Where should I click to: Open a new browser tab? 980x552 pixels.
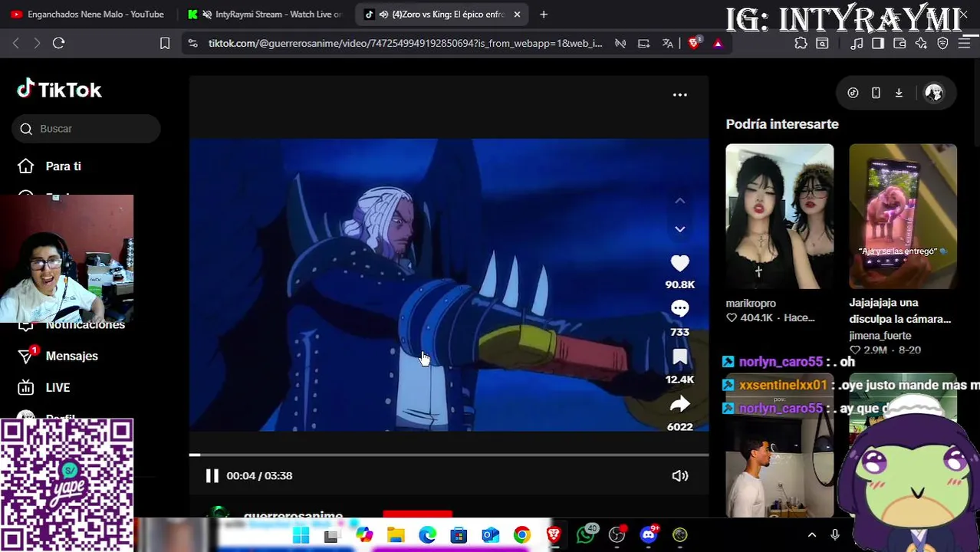(544, 15)
